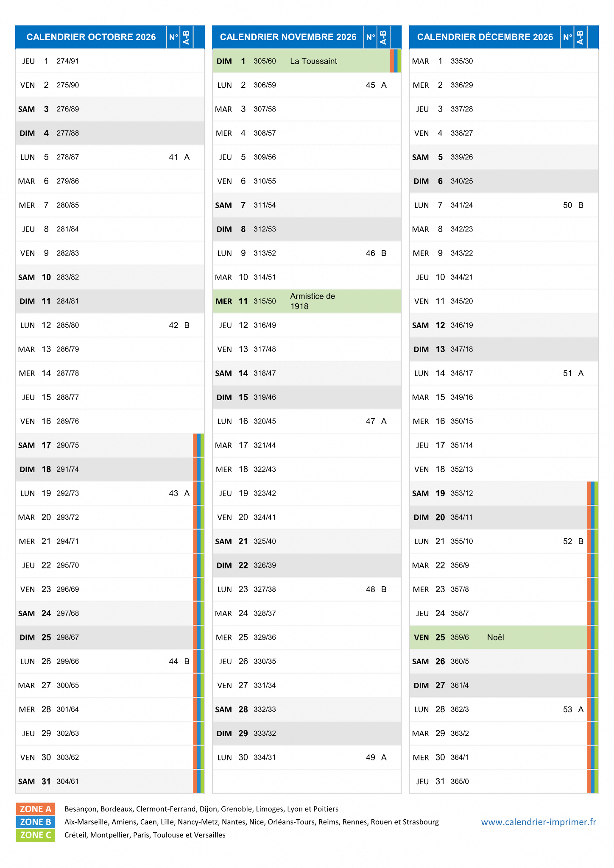Select the JEU 31 December row

(x=504, y=782)
